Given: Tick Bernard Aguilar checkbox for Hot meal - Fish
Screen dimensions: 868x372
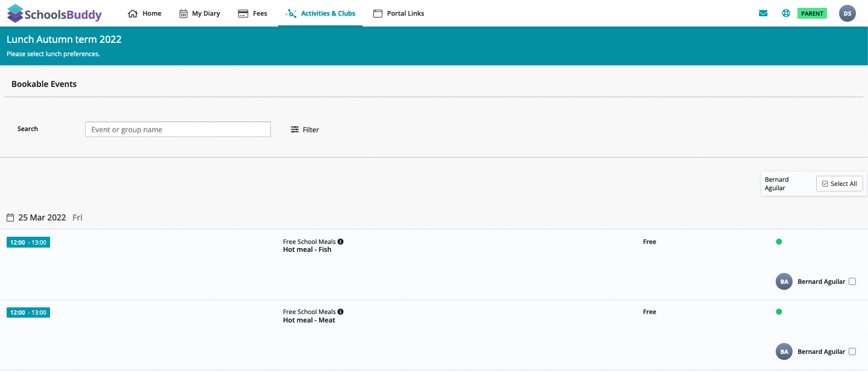Looking at the screenshot, I should (852, 281).
